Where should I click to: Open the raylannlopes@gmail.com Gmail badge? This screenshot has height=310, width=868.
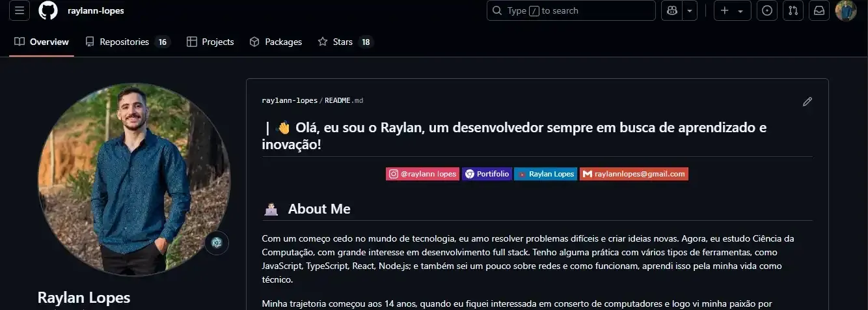634,174
